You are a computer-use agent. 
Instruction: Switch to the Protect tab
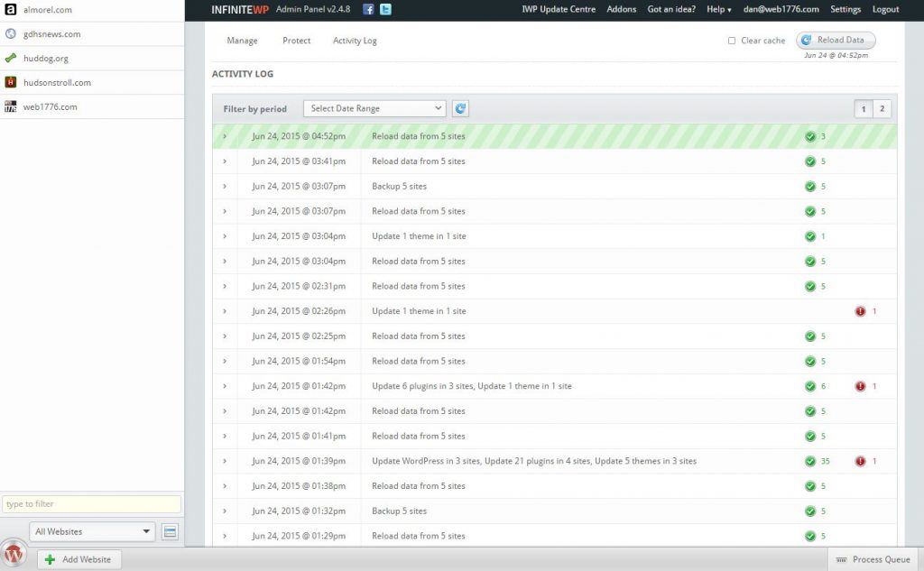(296, 41)
